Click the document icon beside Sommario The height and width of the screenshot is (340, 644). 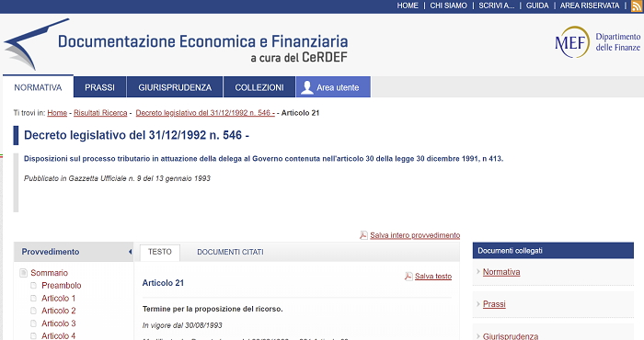[x=24, y=273]
